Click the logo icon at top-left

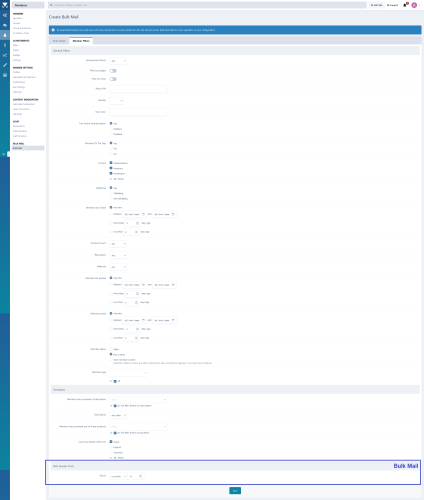(x=5, y=5)
